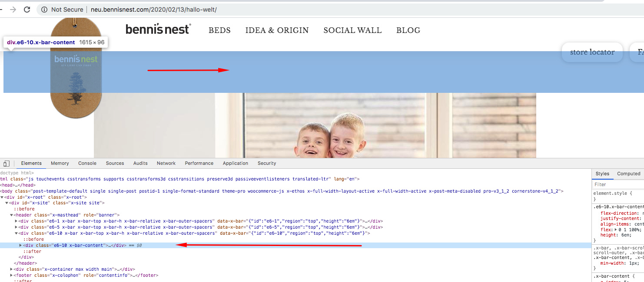
Task: Switch to the Computed sidebar tab
Action: (629, 174)
